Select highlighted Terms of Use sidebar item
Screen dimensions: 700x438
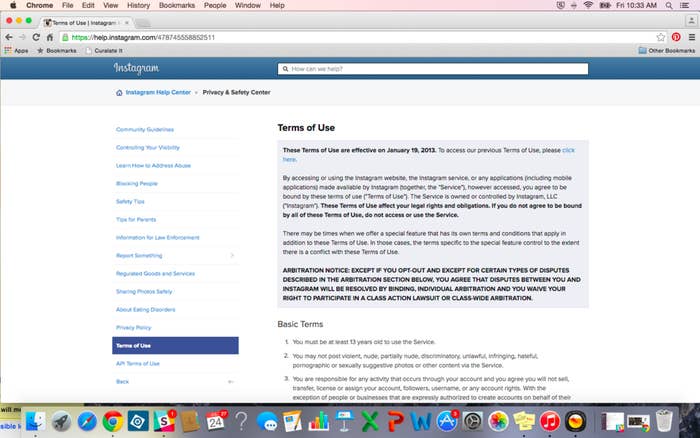pyautogui.click(x=175, y=346)
